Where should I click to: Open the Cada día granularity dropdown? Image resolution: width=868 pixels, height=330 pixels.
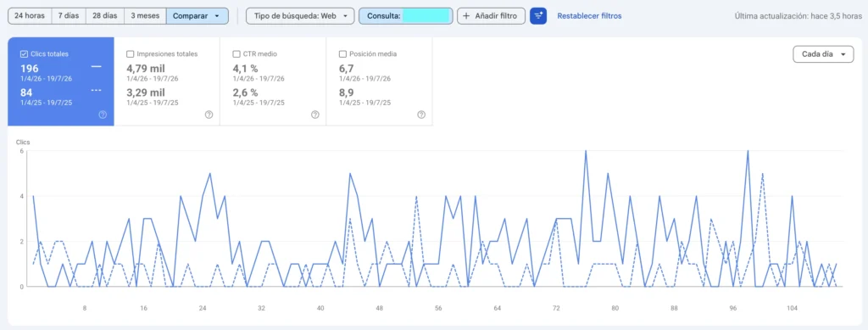[824, 54]
